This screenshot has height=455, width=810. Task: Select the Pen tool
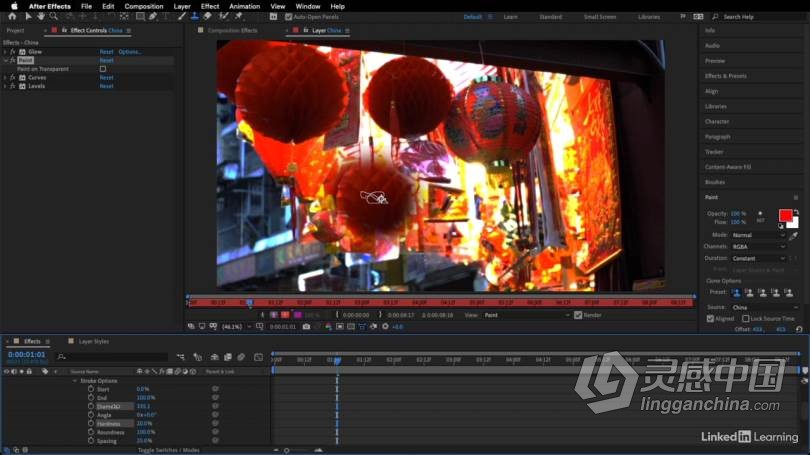point(153,17)
